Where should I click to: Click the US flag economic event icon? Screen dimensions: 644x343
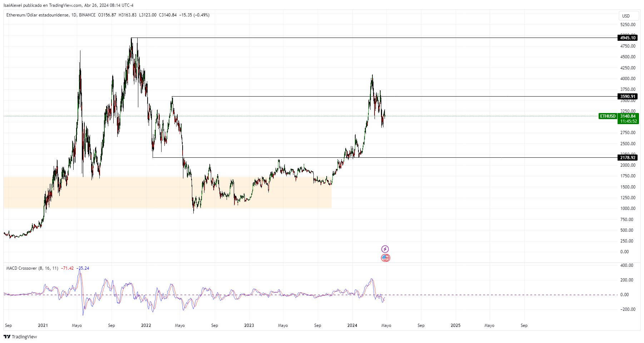tap(385, 258)
